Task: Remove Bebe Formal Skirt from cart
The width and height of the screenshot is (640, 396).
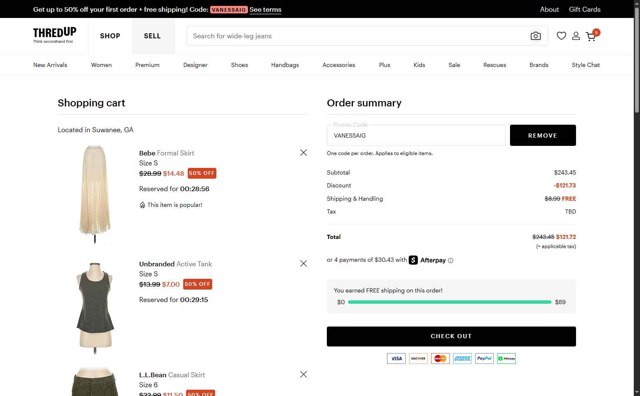Action: (x=303, y=153)
